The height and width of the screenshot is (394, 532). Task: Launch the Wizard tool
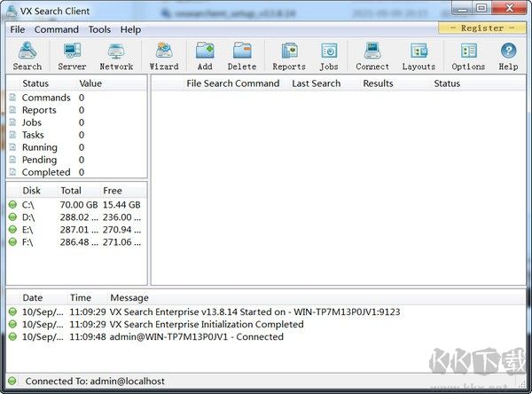click(x=164, y=56)
